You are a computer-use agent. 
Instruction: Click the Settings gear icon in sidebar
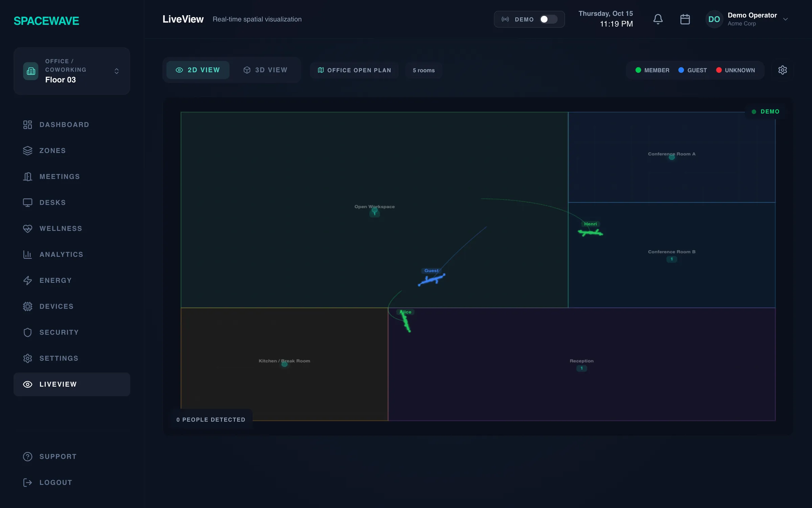pyautogui.click(x=27, y=358)
